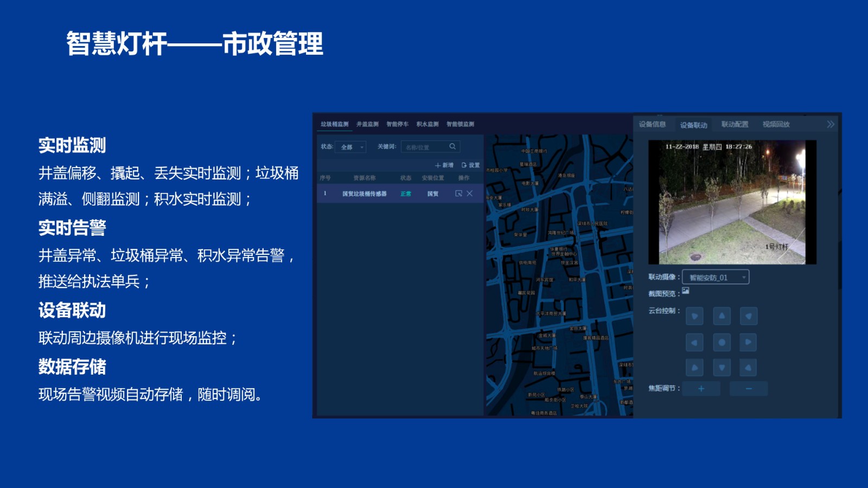The width and height of the screenshot is (868, 488).
Task: Click the 新增 add button
Action: pyautogui.click(x=444, y=165)
